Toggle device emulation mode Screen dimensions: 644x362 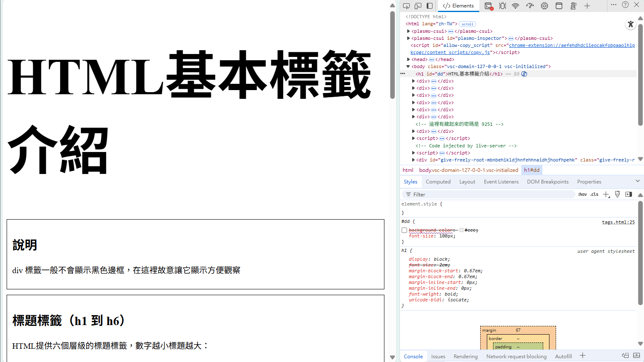point(418,6)
